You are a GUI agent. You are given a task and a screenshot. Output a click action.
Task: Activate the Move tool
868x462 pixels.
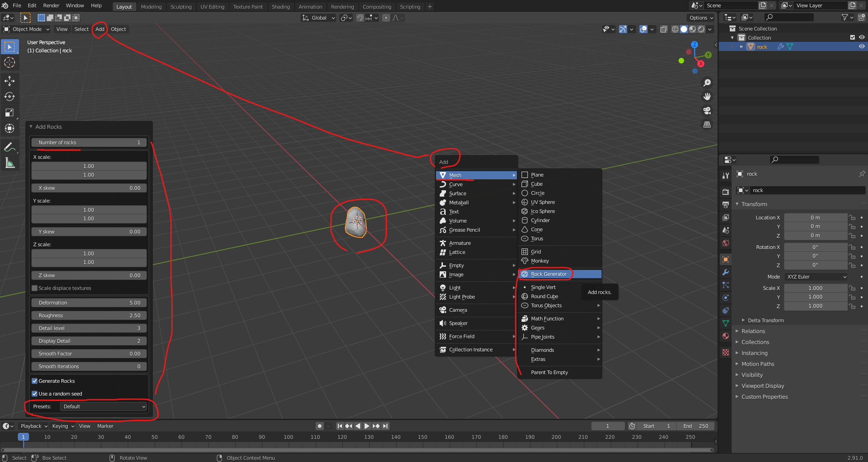pyautogui.click(x=10, y=81)
